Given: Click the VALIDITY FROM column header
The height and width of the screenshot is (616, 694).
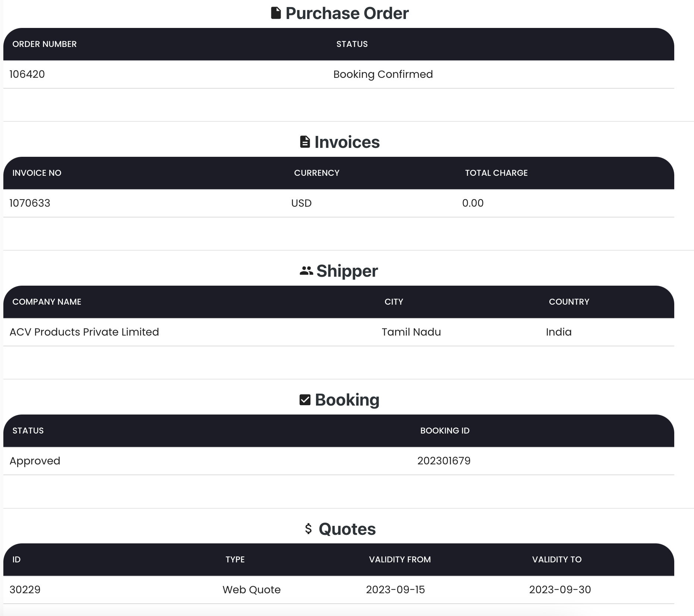Looking at the screenshot, I should 400,559.
